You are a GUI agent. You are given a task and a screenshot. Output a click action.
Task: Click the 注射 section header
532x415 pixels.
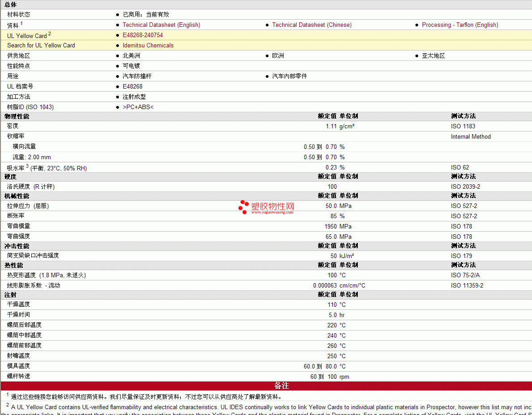pos(10,295)
